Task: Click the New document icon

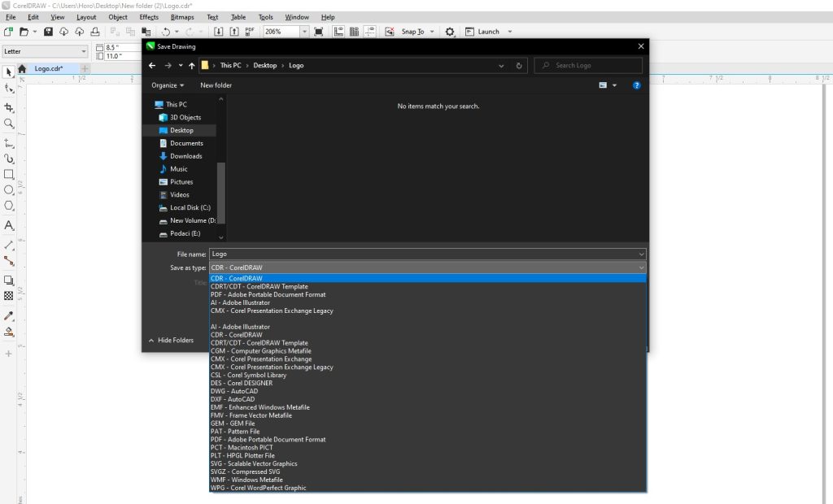Action: pyautogui.click(x=8, y=32)
